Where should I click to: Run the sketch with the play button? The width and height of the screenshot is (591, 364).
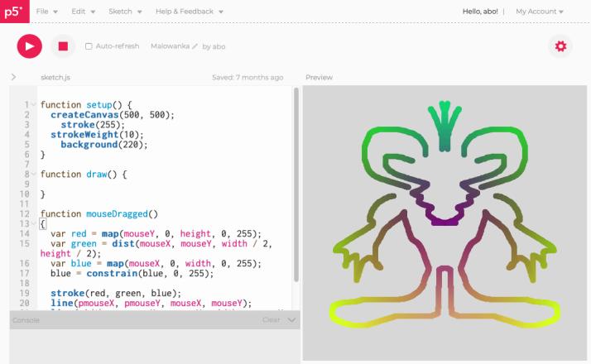click(30, 46)
